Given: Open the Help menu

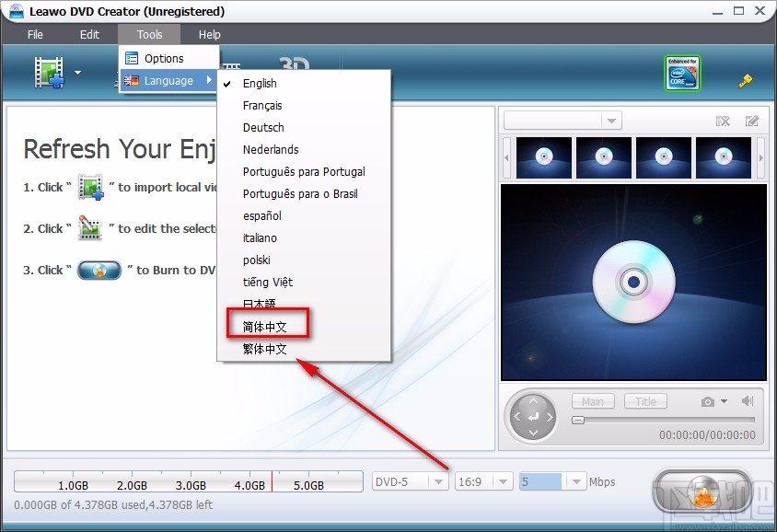Looking at the screenshot, I should click(209, 35).
